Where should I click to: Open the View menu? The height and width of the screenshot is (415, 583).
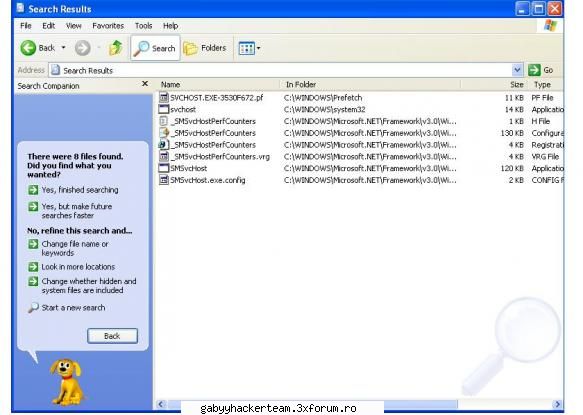point(74,26)
